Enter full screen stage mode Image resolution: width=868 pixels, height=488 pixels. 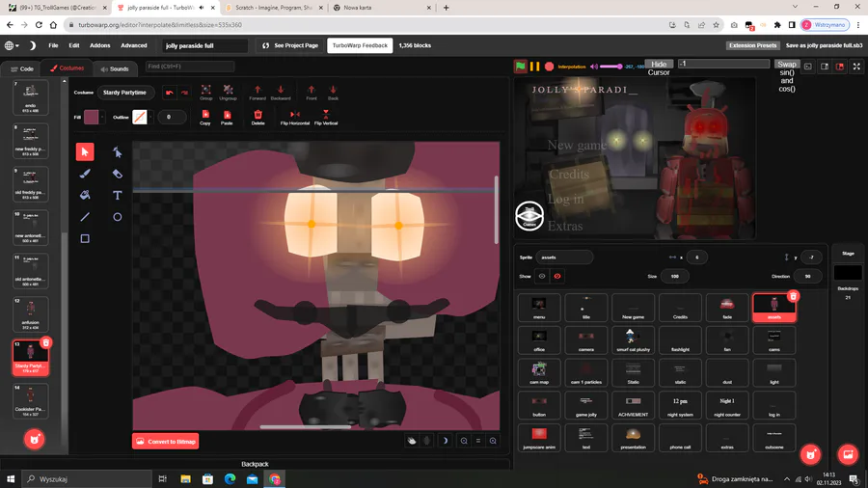point(857,67)
